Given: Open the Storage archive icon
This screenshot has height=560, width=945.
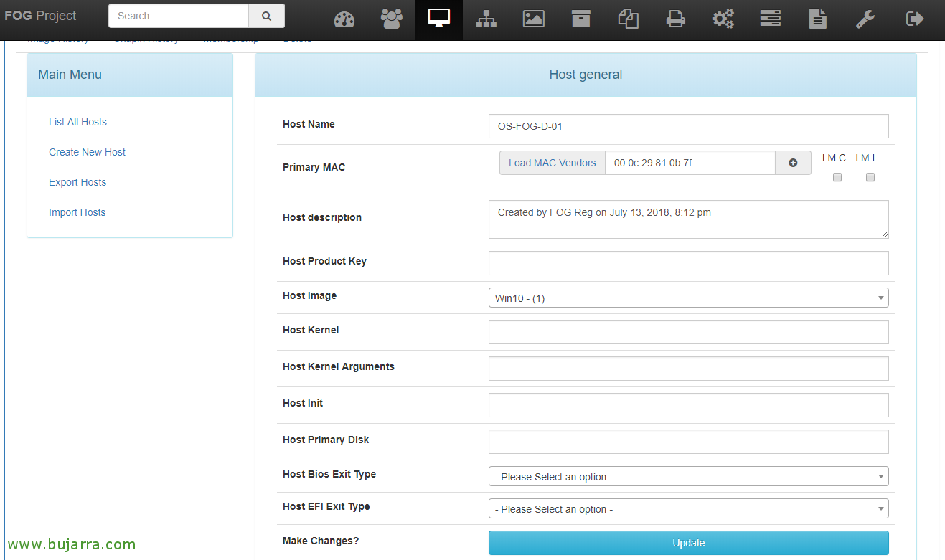Looking at the screenshot, I should tap(581, 19).
